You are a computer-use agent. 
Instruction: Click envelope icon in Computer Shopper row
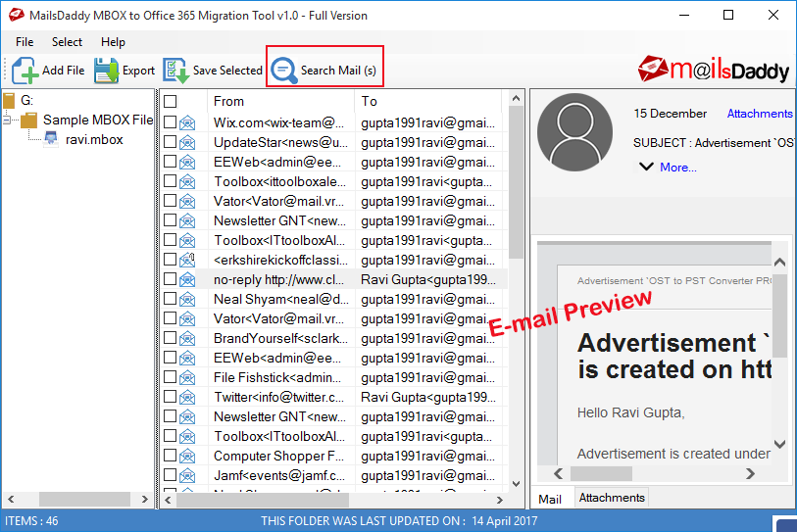click(187, 457)
